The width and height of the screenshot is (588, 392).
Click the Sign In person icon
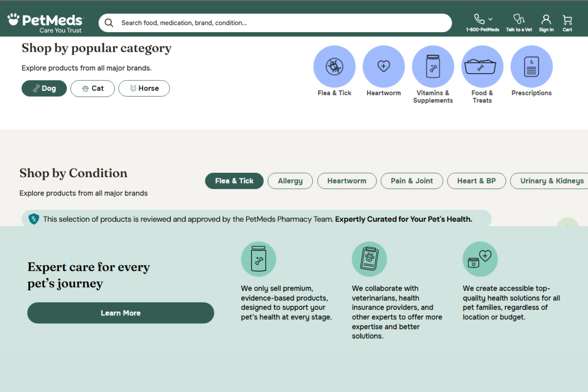point(546,18)
